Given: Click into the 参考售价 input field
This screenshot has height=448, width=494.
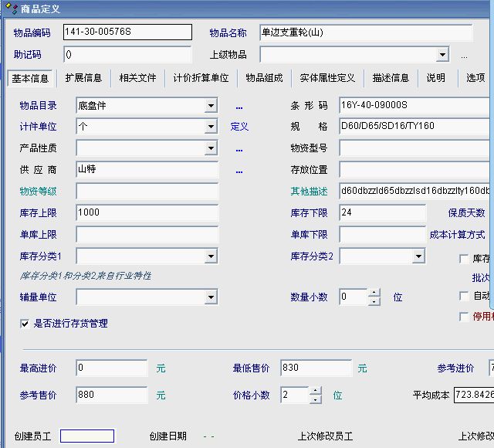Looking at the screenshot, I should (112, 395).
